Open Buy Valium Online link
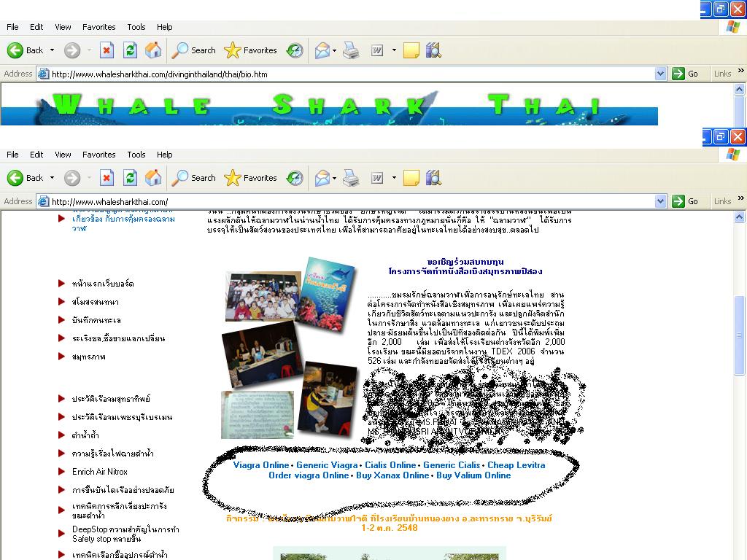 click(473, 475)
